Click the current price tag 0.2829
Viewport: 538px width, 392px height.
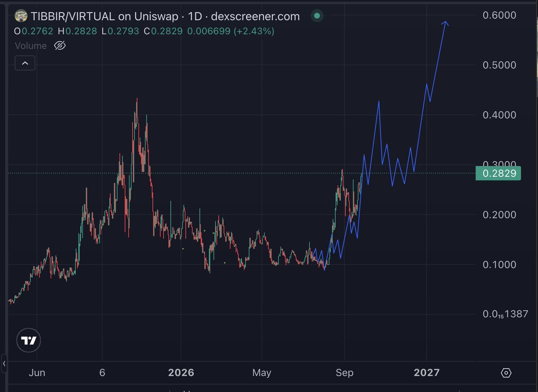498,173
